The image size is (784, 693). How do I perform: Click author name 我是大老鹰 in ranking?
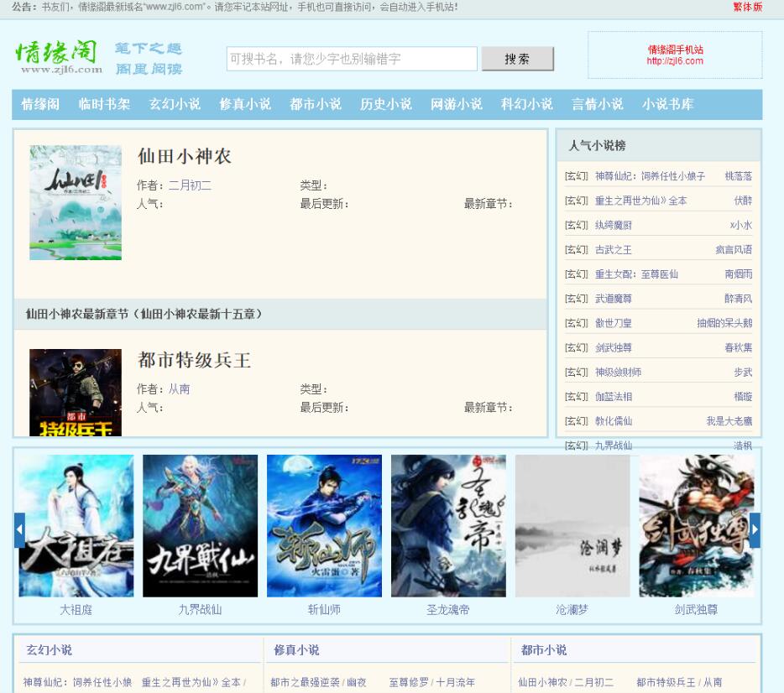729,420
